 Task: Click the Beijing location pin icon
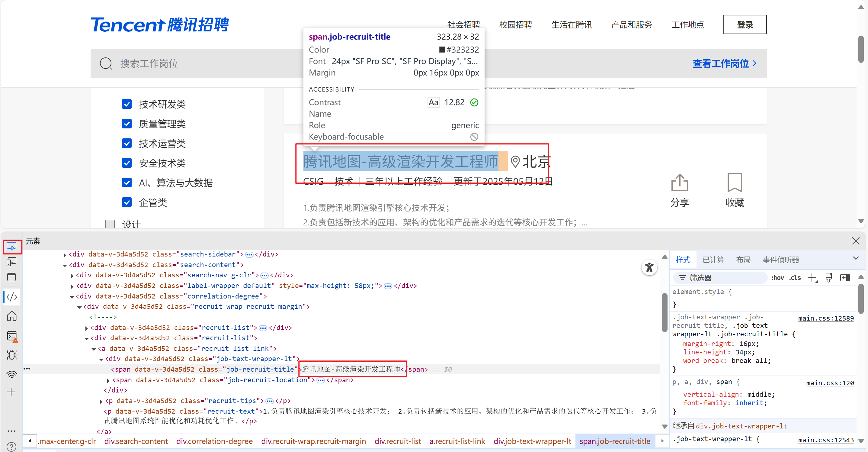pyautogui.click(x=515, y=162)
